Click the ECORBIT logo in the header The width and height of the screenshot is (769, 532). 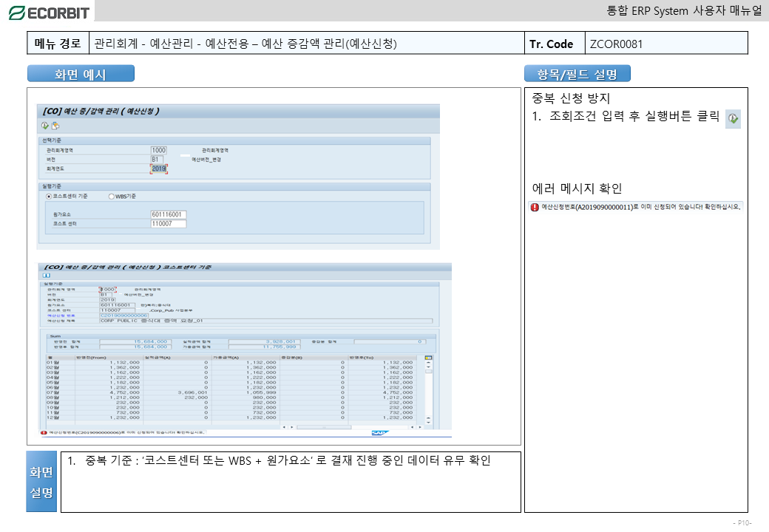click(49, 12)
